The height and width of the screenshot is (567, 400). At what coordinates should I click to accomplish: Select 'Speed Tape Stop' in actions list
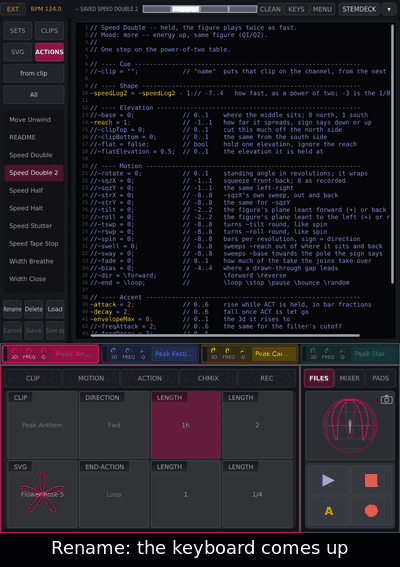click(34, 244)
